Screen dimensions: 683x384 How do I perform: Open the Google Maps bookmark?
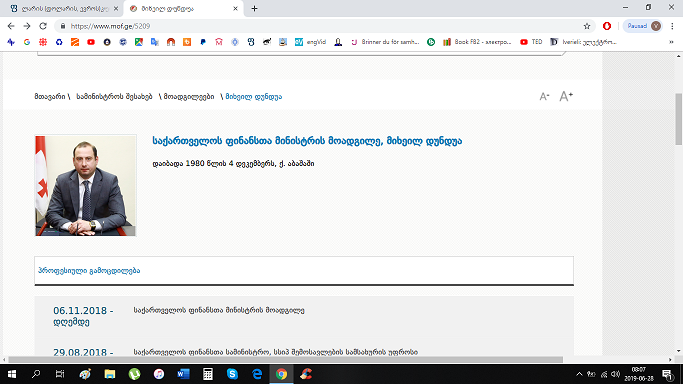139,42
